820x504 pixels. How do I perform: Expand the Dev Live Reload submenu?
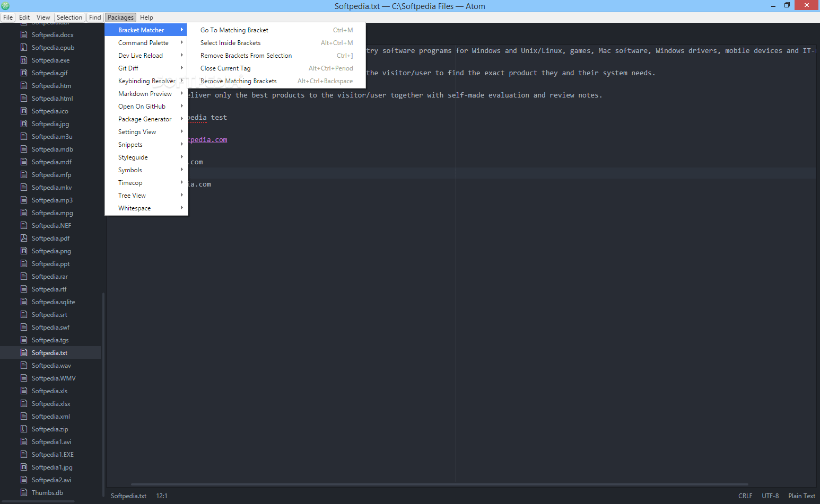coord(146,56)
